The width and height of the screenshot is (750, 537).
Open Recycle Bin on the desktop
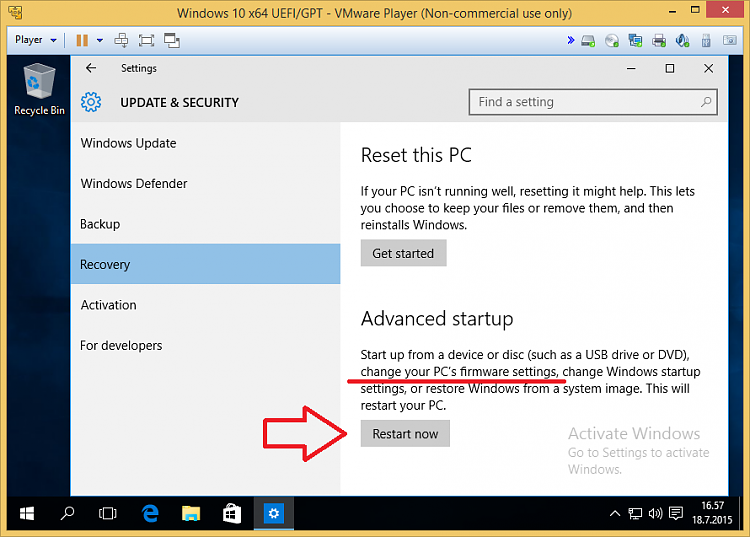(39, 89)
